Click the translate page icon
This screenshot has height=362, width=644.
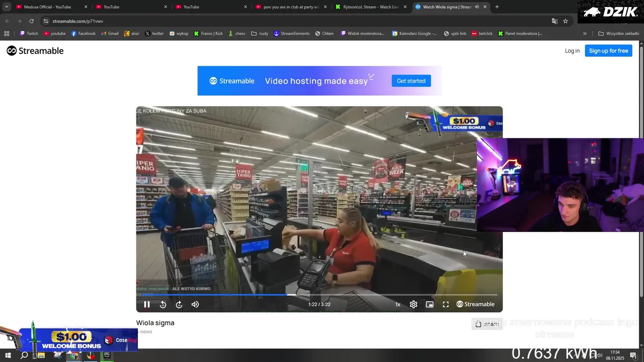[x=554, y=21]
